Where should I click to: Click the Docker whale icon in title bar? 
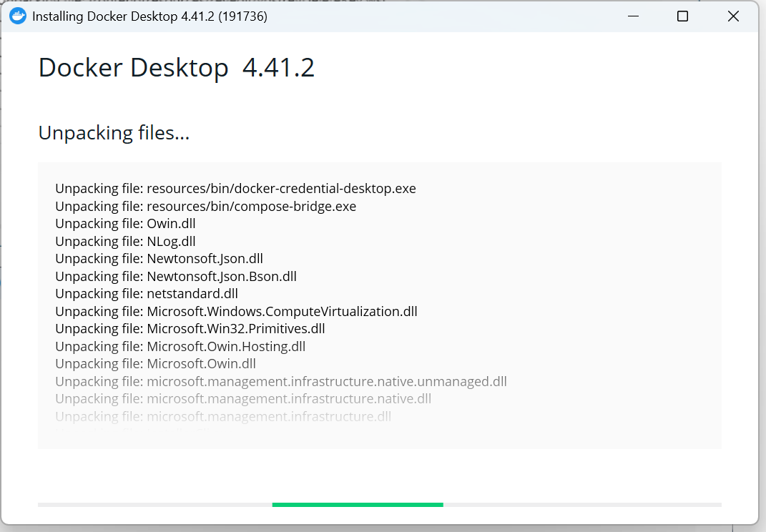18,16
